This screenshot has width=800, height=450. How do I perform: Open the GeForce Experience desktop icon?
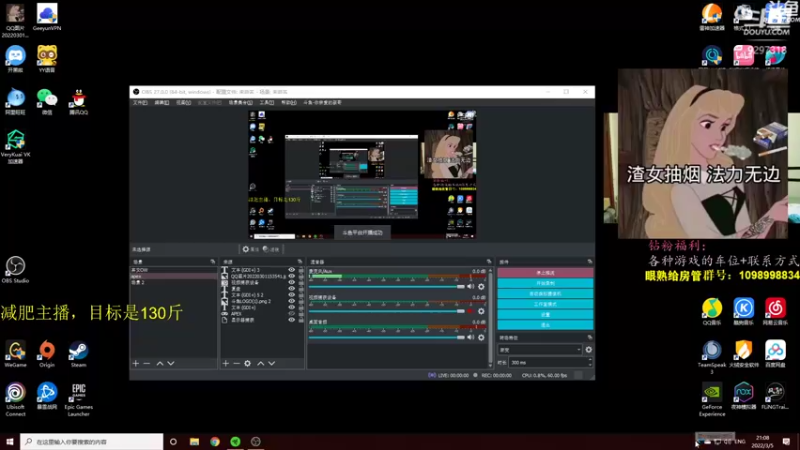pos(712,400)
